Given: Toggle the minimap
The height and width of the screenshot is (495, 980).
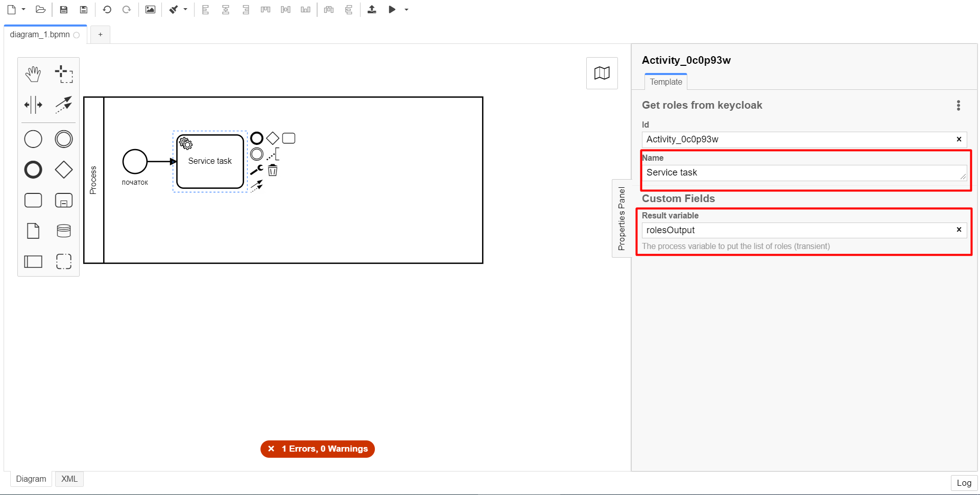Looking at the screenshot, I should tap(602, 73).
